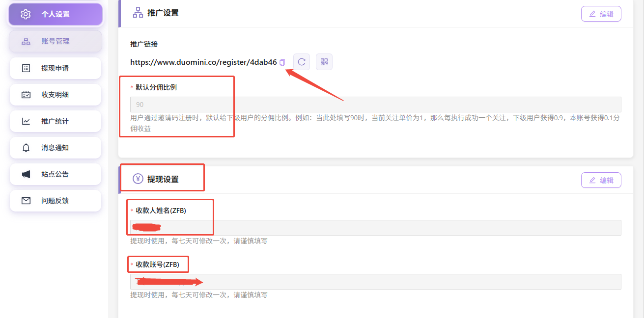644x318 pixels.
Task: Show QR code for promotion link
Action: [x=324, y=62]
